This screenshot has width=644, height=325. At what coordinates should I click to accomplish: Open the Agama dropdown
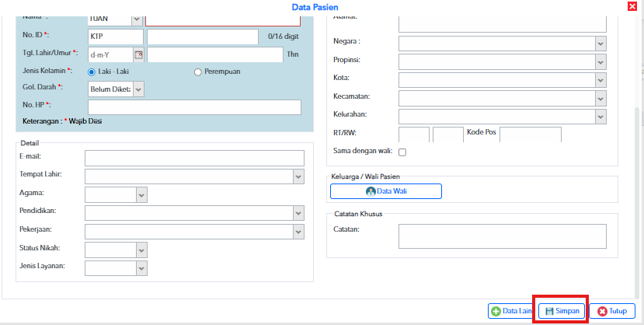pos(141,194)
